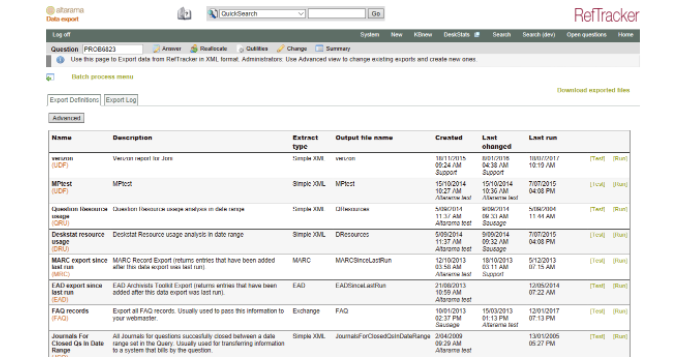Click Run link for EAD export
The image size is (686, 363).
[620, 286]
